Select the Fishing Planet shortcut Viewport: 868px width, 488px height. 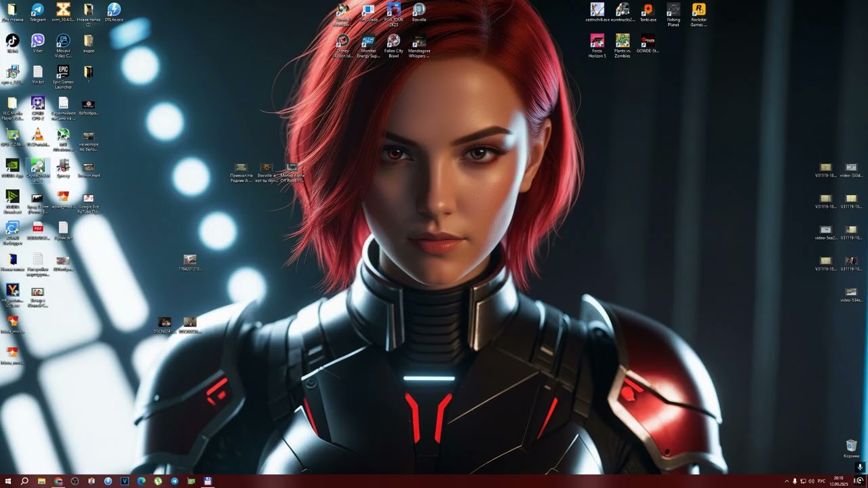[x=673, y=15]
